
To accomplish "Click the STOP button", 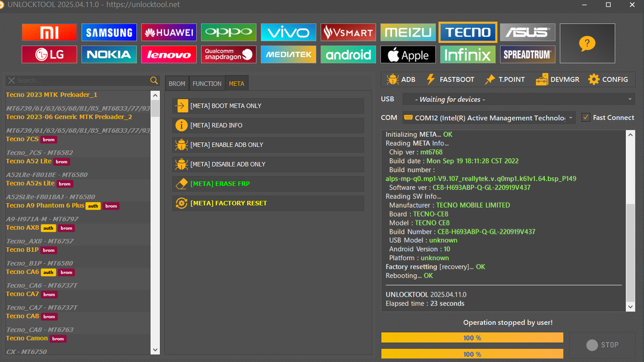I will click(602, 345).
